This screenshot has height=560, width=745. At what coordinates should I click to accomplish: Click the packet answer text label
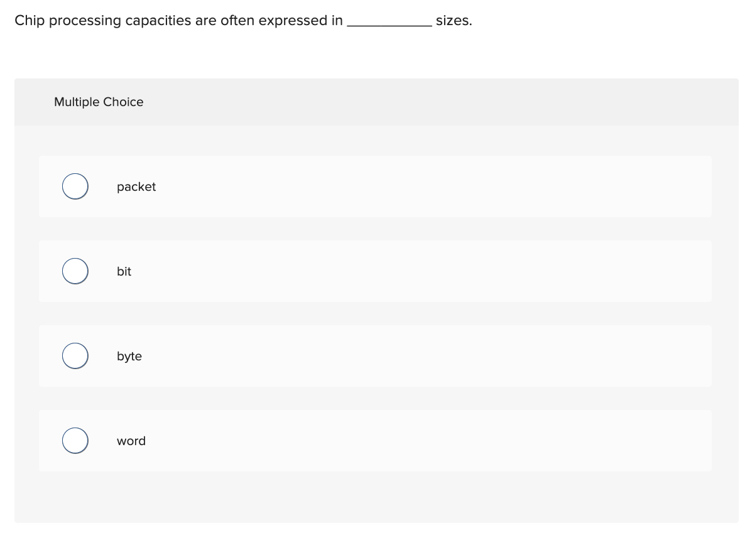[x=136, y=186]
